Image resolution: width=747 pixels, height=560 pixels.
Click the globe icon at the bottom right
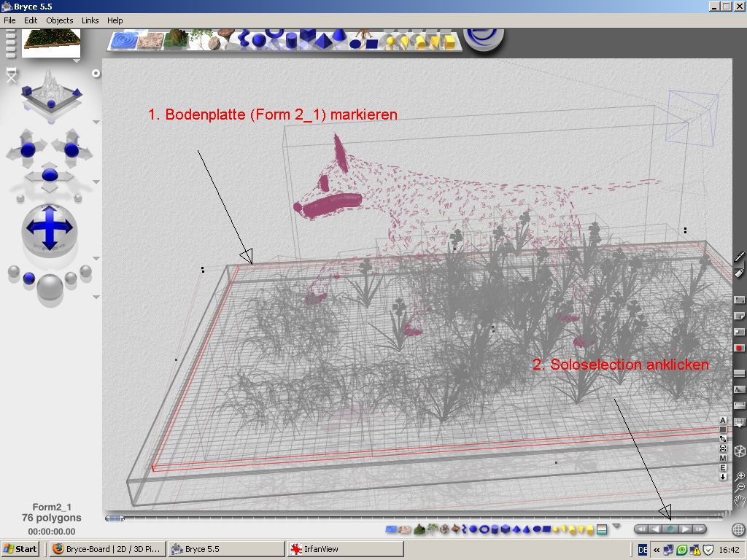tap(738, 529)
